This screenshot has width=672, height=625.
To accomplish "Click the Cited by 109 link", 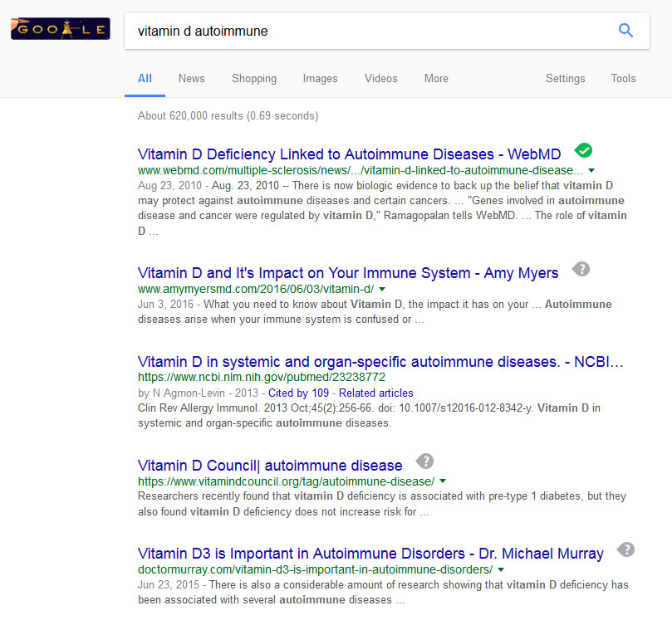I will click(x=298, y=393).
